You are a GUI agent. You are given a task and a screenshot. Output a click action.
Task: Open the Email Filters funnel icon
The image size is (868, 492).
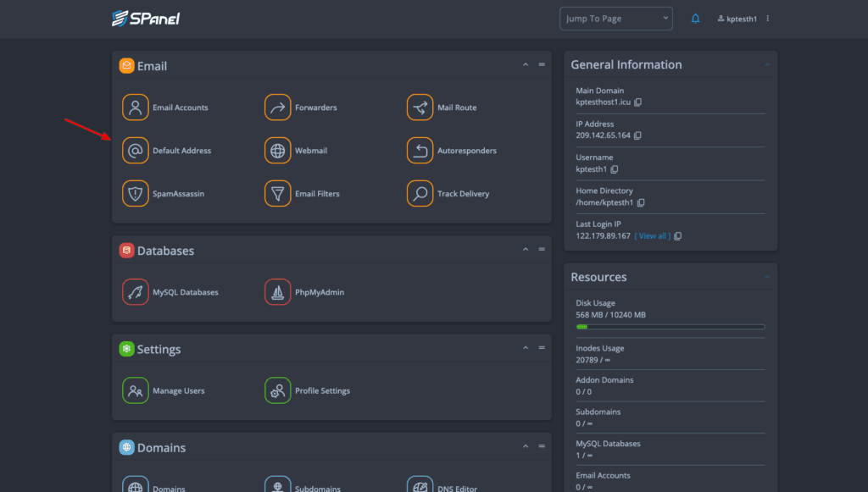[x=277, y=193]
